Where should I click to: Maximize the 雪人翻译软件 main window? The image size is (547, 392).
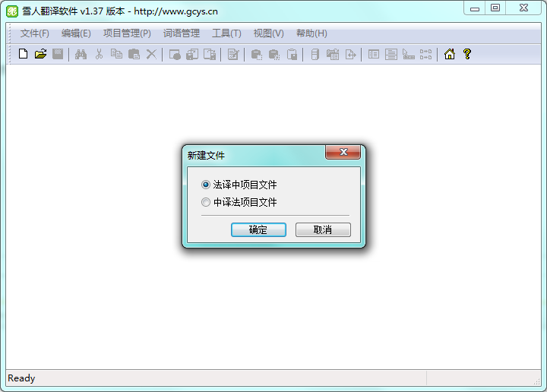point(495,8)
